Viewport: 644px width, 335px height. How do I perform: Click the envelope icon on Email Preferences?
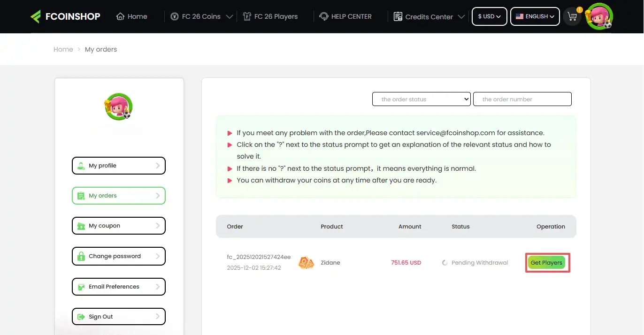82,287
